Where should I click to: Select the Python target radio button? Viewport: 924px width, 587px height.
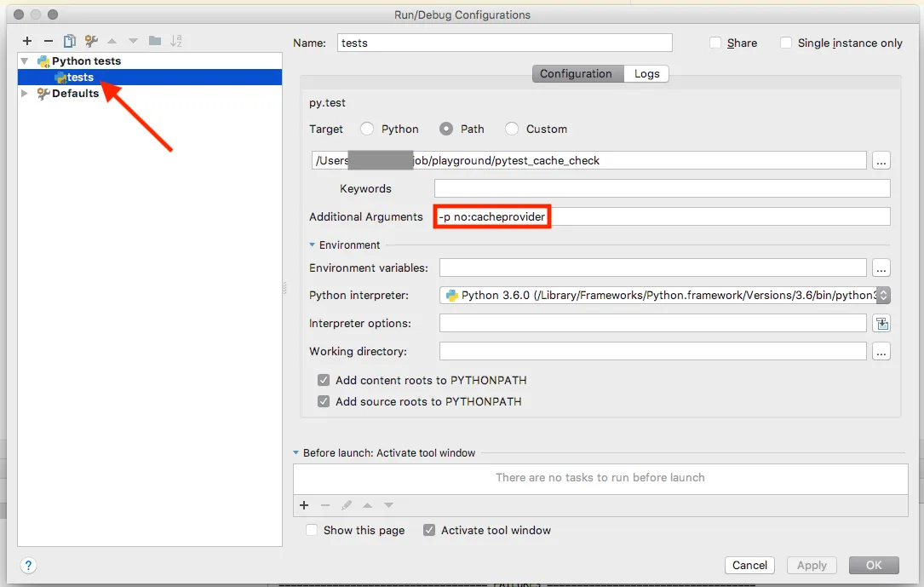click(367, 129)
